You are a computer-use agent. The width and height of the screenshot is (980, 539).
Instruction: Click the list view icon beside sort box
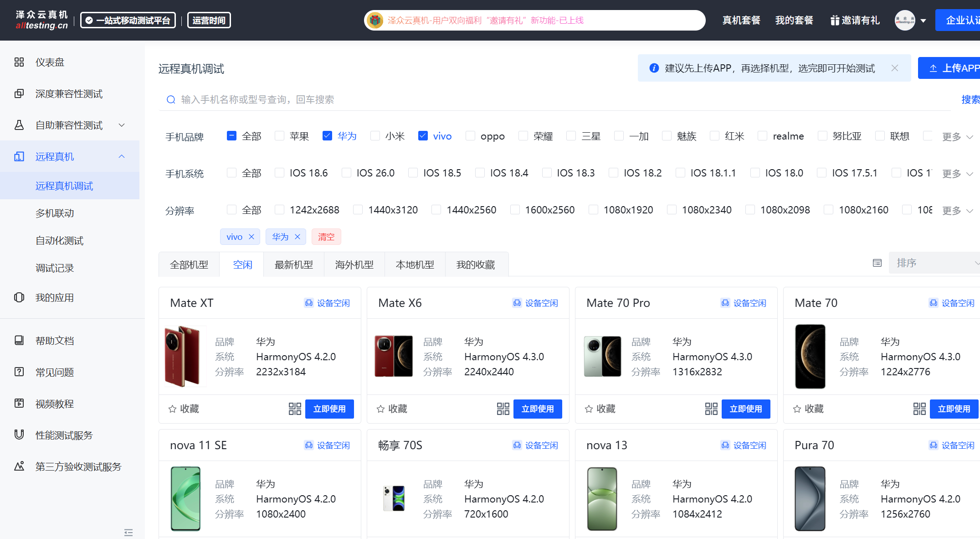tap(877, 263)
